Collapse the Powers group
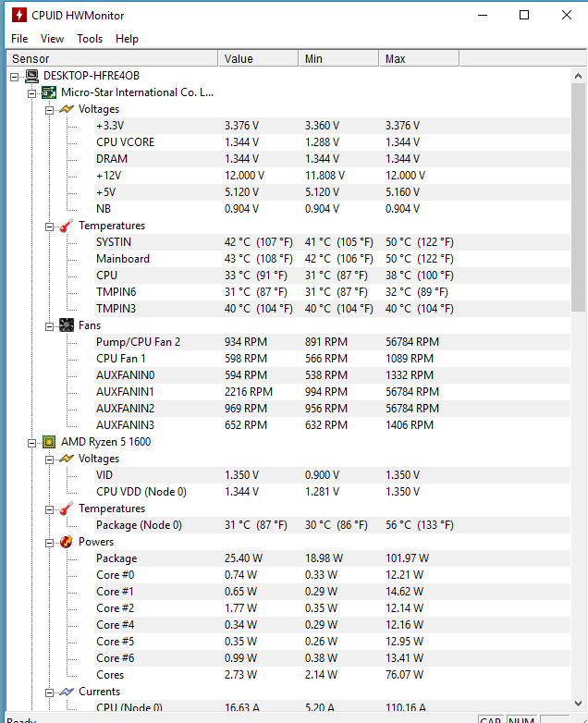 tap(49, 543)
